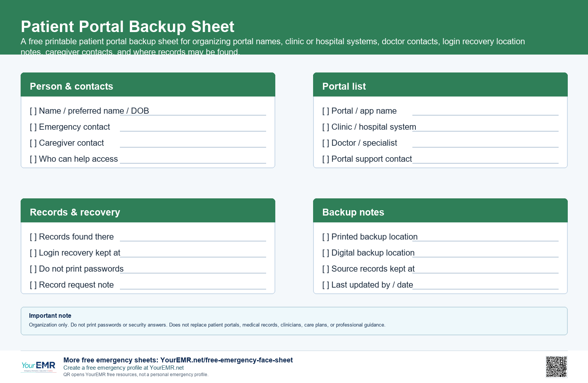Tick the Login recovery kept at box
Viewport: 588px width, 383px height.
click(33, 253)
